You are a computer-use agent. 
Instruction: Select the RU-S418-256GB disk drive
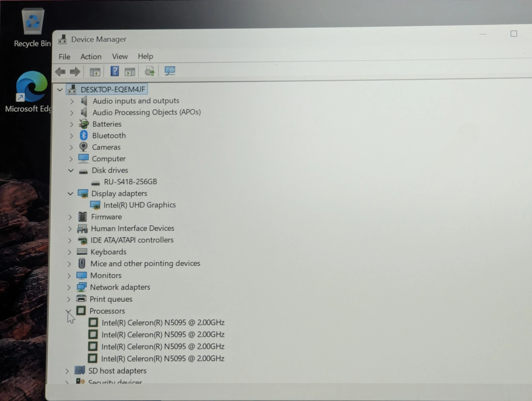(x=124, y=182)
